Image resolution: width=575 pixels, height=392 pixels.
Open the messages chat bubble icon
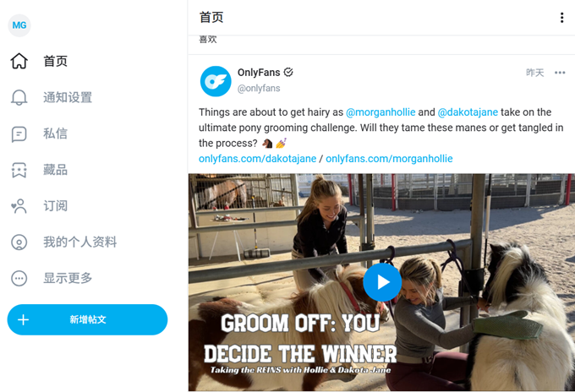(19, 133)
